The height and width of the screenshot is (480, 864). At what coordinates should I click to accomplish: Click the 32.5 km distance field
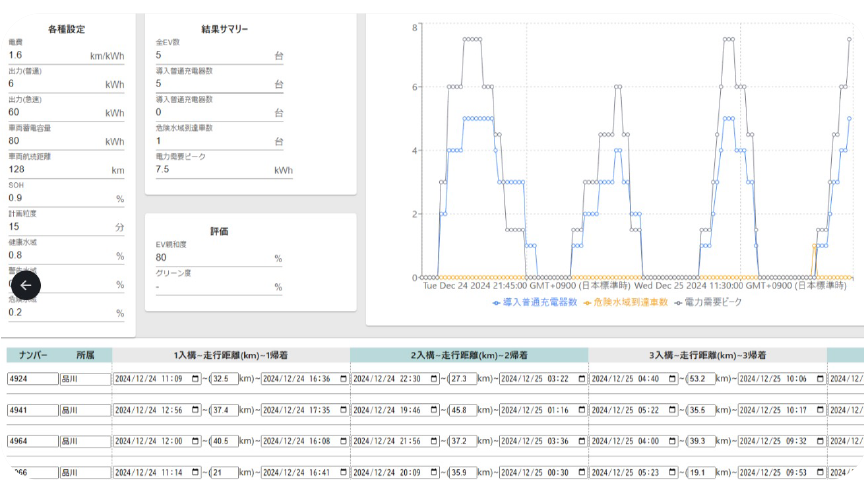[x=224, y=379]
